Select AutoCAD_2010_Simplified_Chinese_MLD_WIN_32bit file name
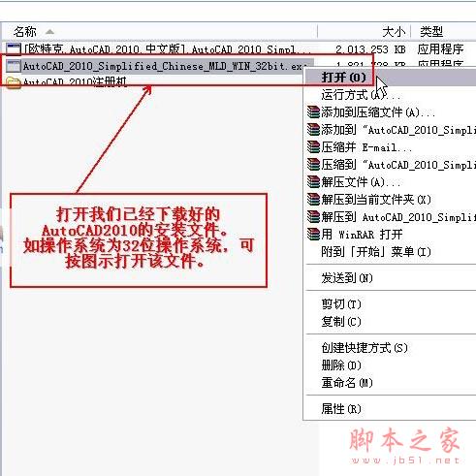 [165, 66]
